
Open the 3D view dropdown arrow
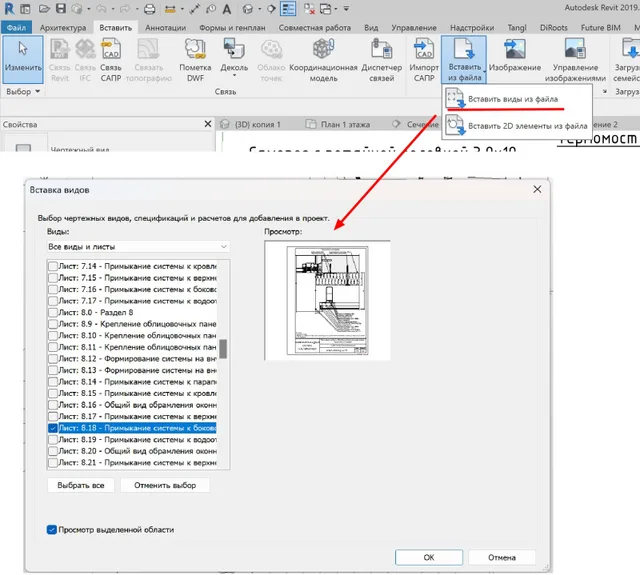tap(260, 9)
